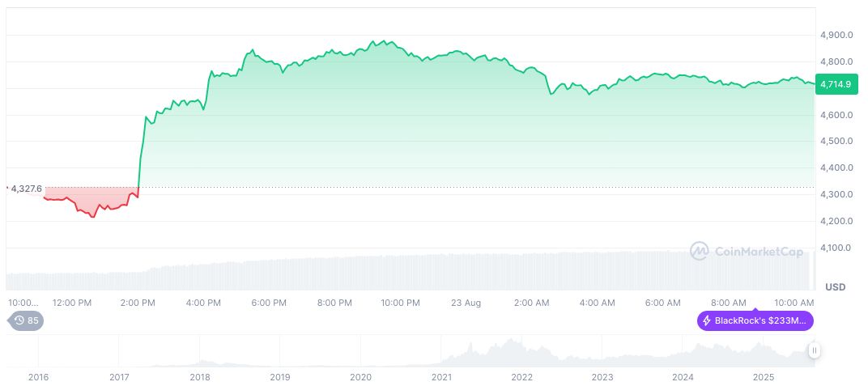
Task: Click the green 4,714.9 current price tag
Action: click(836, 84)
